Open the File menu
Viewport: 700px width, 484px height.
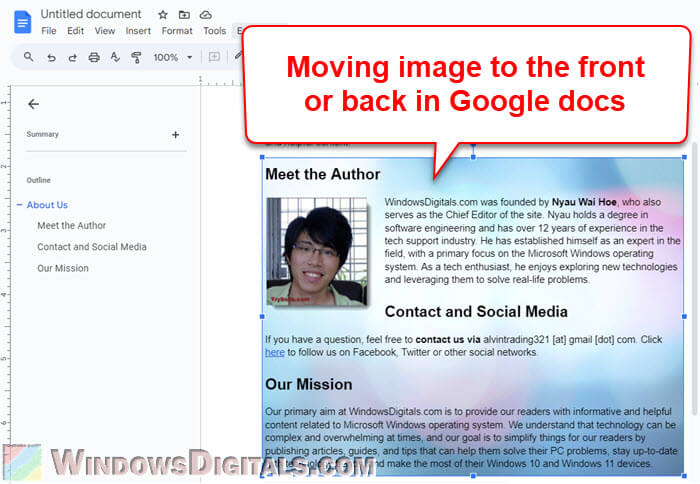pos(49,31)
